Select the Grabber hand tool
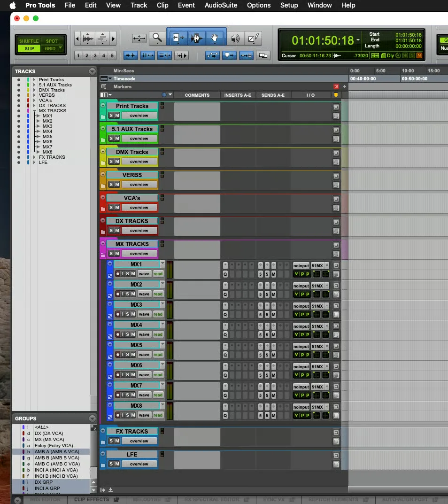This screenshot has width=448, height=504. (x=214, y=38)
